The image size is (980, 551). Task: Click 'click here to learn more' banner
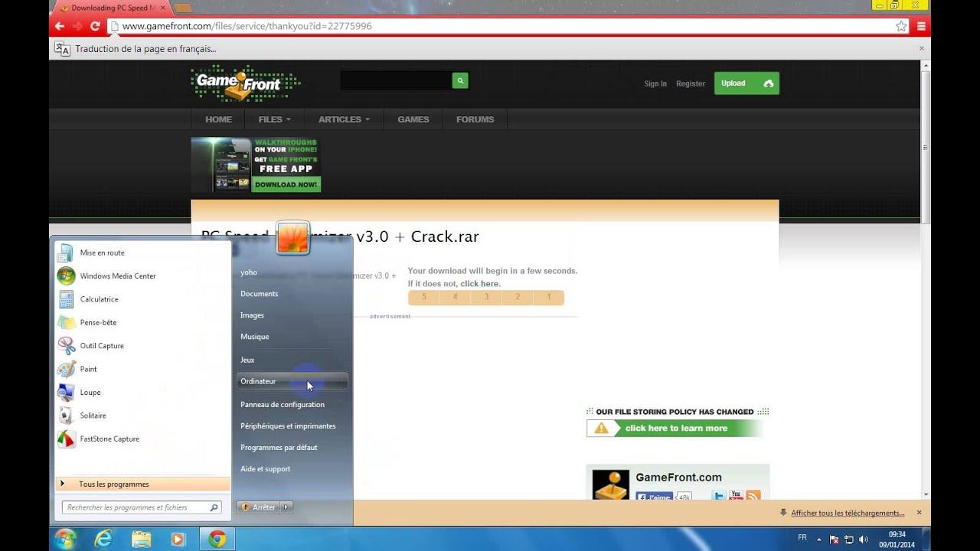(x=675, y=429)
